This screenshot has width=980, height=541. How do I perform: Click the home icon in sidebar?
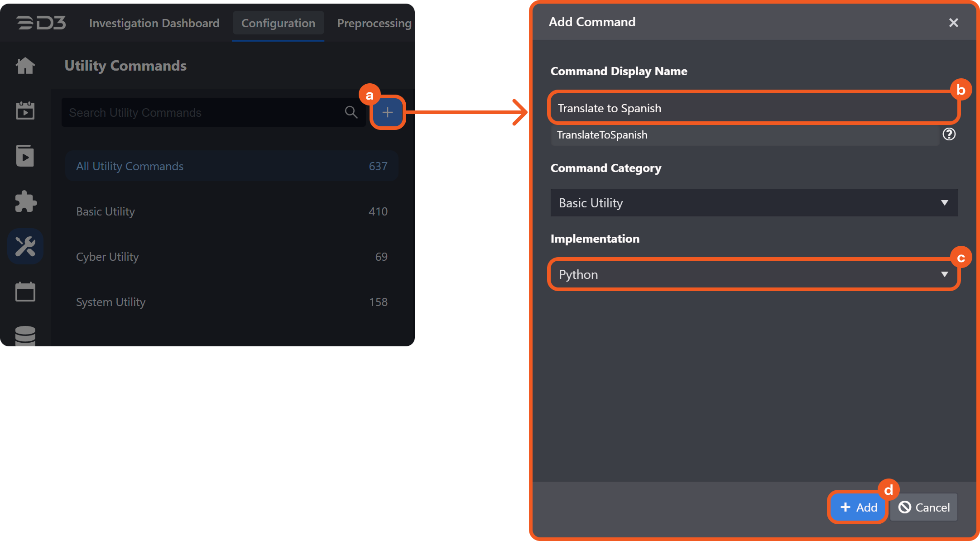[x=25, y=66]
